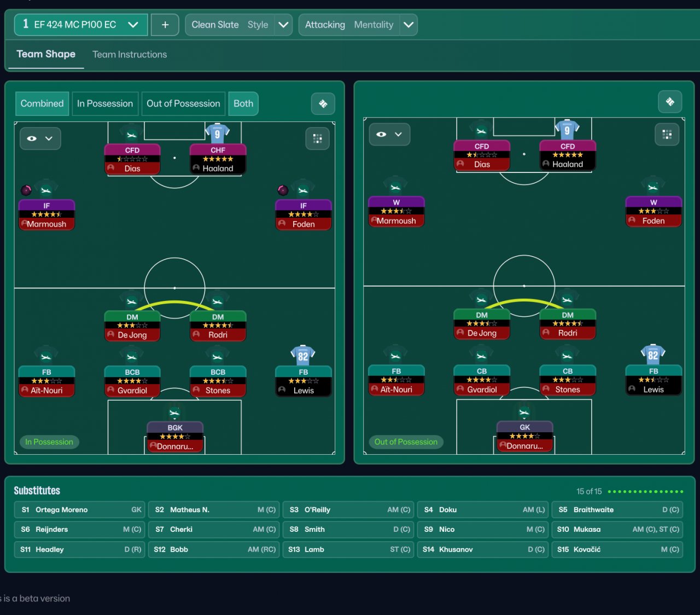Toggle the Both view option
This screenshot has height=615, width=700.
click(243, 103)
